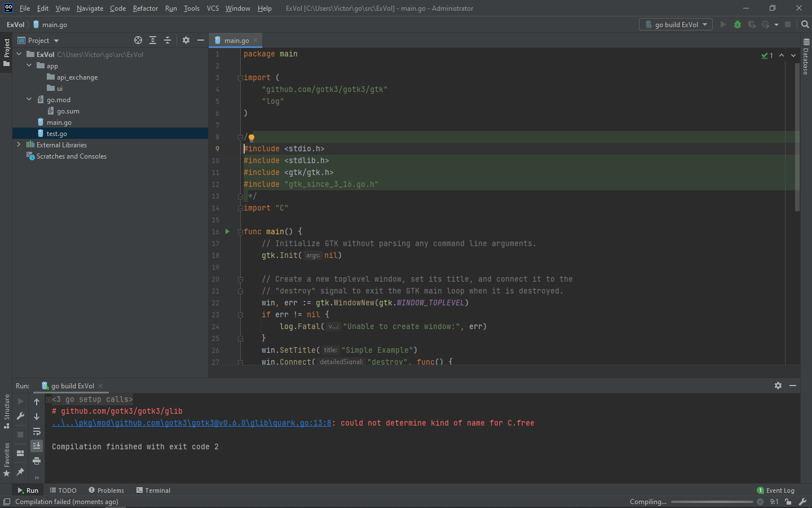
Task: Collapse the ExVol project root node
Action: pyautogui.click(x=19, y=54)
